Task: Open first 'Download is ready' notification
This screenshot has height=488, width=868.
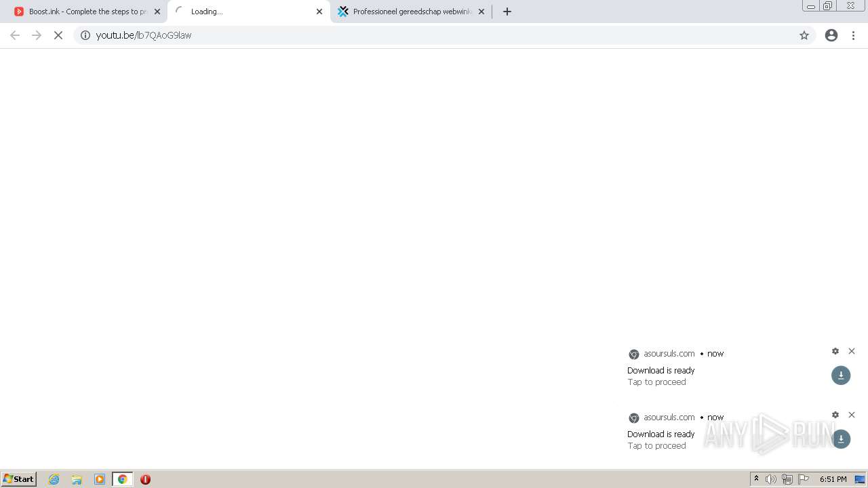Action: click(661, 371)
